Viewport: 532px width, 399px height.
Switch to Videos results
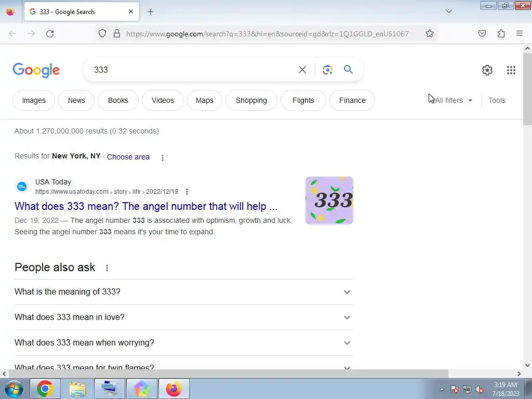click(x=163, y=100)
